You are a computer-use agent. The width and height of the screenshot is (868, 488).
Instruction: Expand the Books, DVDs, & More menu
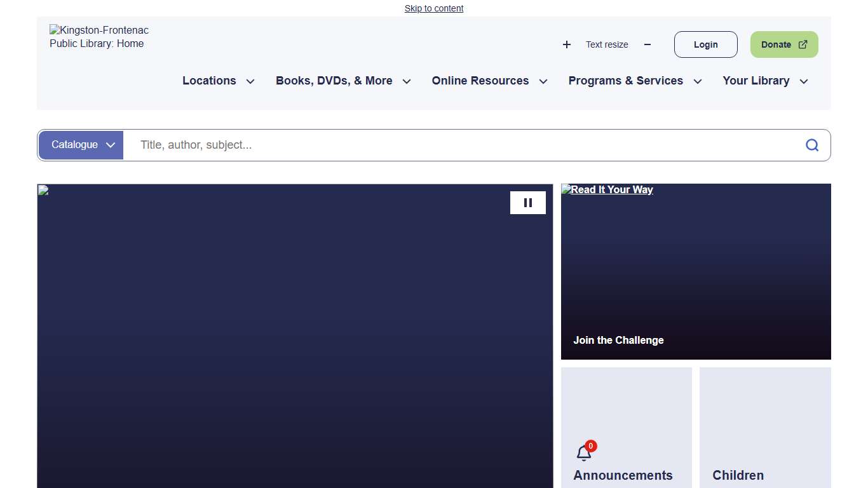(343, 81)
